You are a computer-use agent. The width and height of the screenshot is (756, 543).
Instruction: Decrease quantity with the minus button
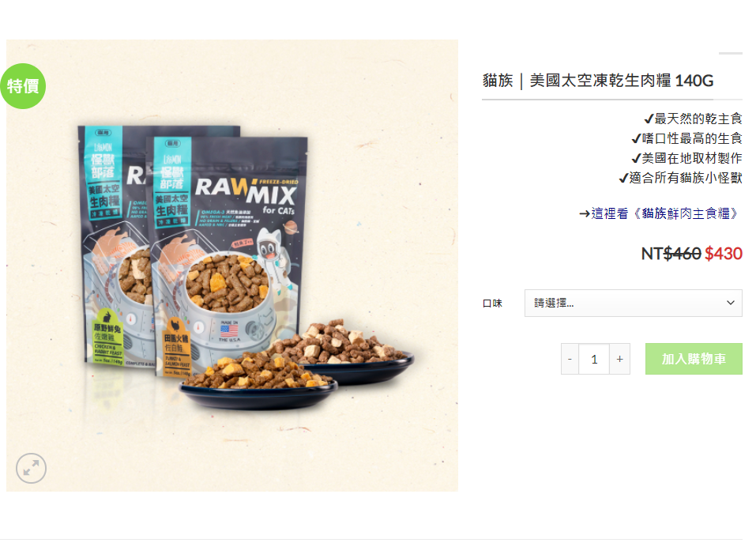[570, 359]
